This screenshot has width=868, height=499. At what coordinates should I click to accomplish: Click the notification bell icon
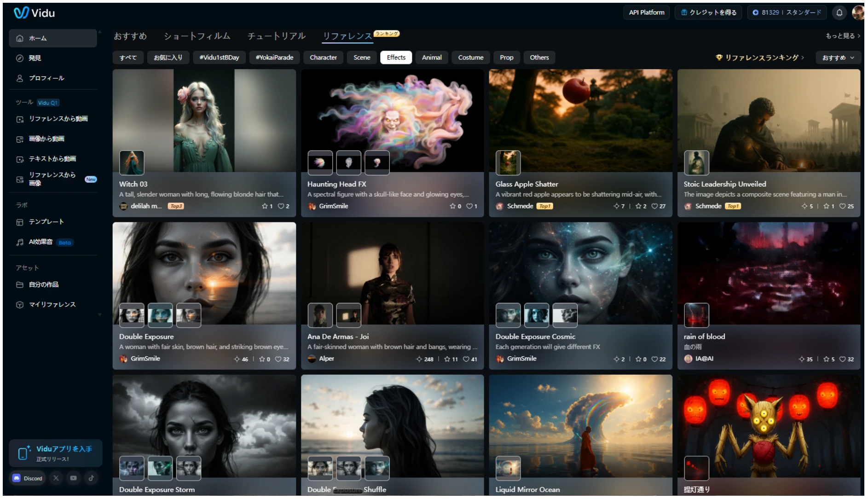pos(839,12)
